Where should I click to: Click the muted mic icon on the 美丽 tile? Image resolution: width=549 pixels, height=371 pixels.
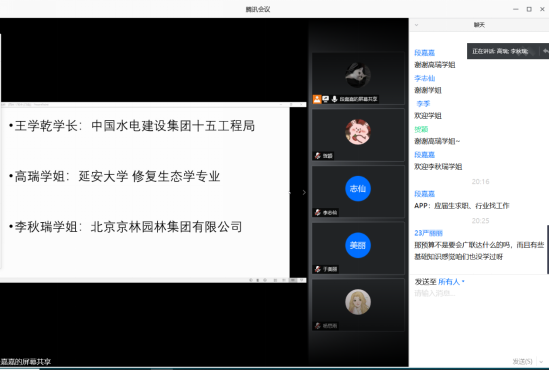click(318, 269)
